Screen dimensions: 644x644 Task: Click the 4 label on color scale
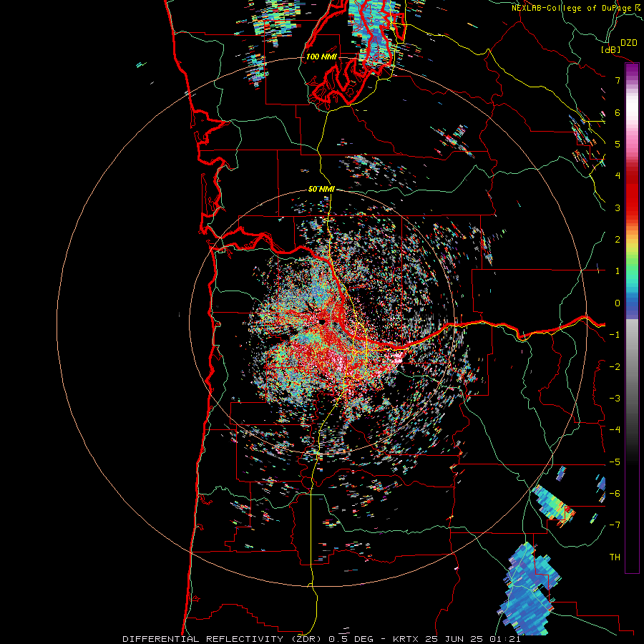618,176
